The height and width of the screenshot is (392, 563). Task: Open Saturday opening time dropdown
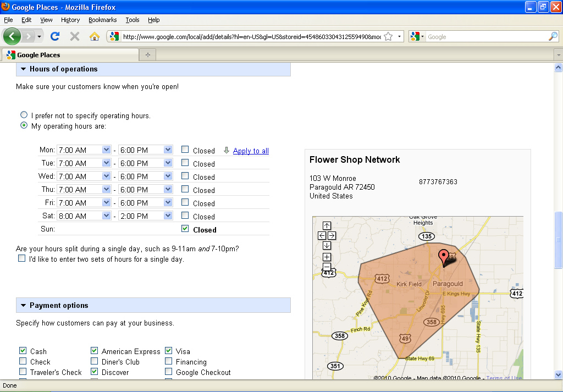pos(84,216)
